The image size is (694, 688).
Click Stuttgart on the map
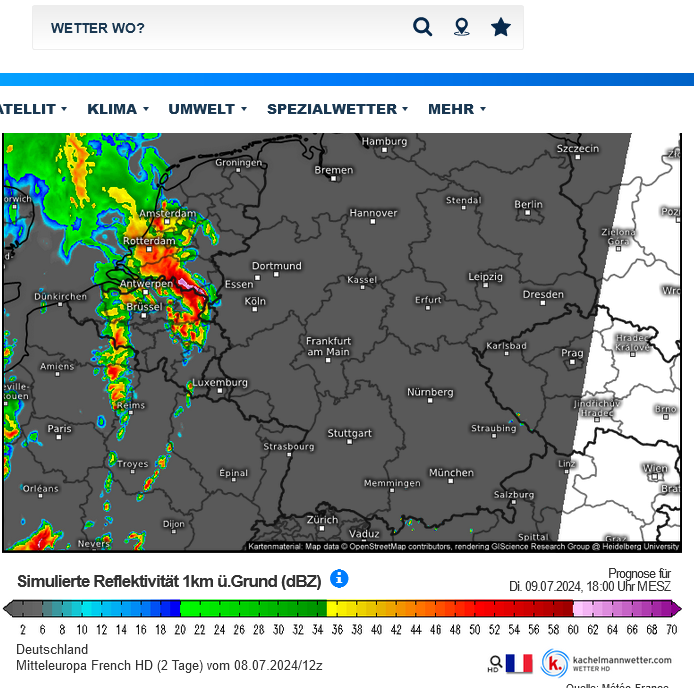click(x=349, y=433)
